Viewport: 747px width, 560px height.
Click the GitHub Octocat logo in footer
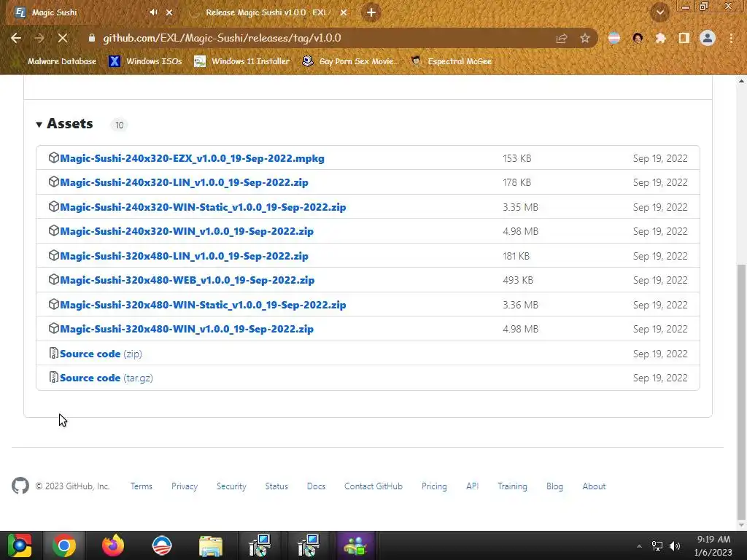(x=20, y=486)
